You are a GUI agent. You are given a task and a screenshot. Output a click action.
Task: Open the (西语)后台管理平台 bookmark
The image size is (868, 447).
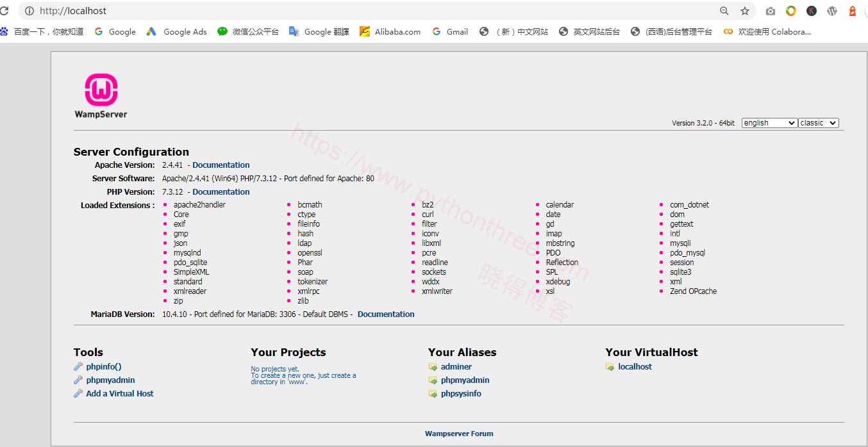pyautogui.click(x=672, y=31)
